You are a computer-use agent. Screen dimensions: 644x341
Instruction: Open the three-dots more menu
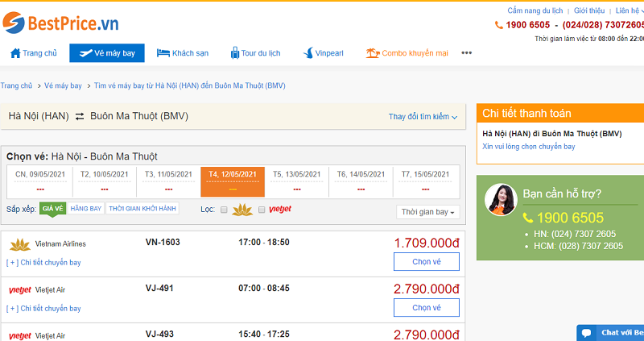[x=466, y=53]
